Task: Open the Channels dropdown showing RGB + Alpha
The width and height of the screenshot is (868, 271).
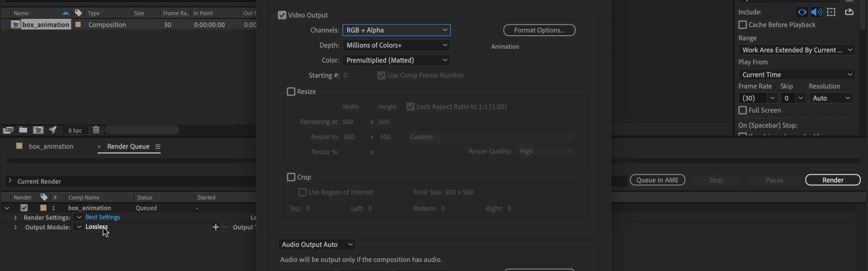Action: click(396, 30)
